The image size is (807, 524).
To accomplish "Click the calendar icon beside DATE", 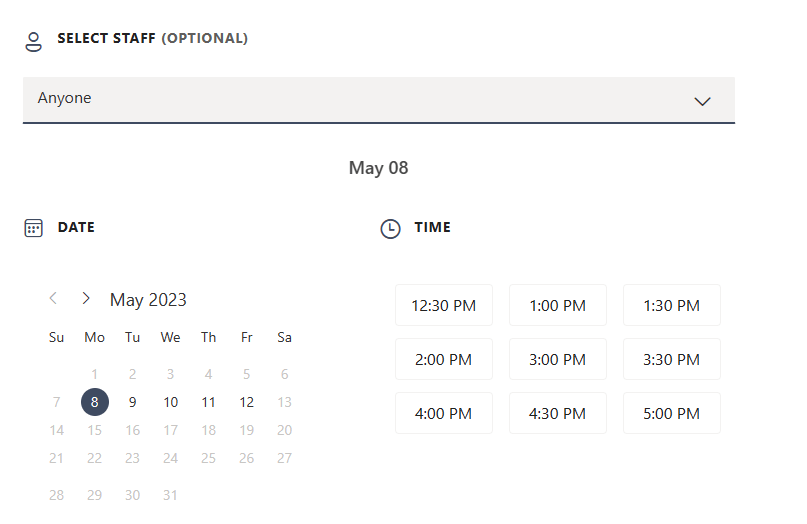I will (x=33, y=228).
